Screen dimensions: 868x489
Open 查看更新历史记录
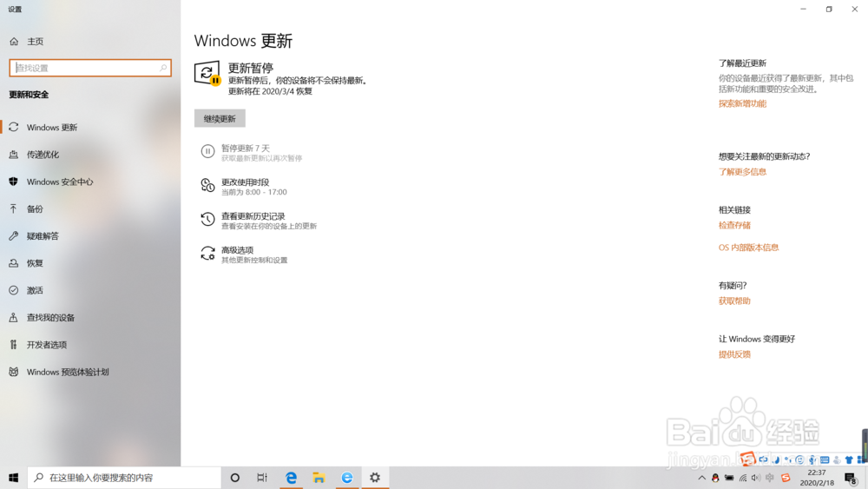click(x=259, y=221)
